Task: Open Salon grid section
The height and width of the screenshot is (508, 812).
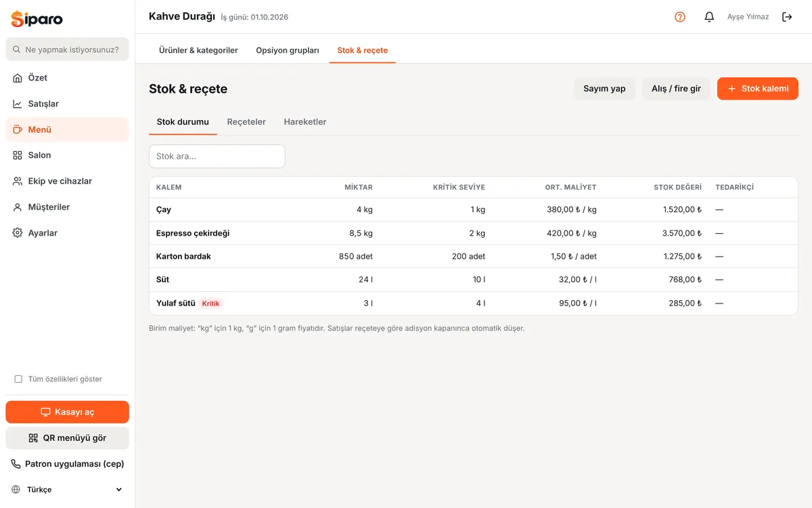Action: (67, 155)
